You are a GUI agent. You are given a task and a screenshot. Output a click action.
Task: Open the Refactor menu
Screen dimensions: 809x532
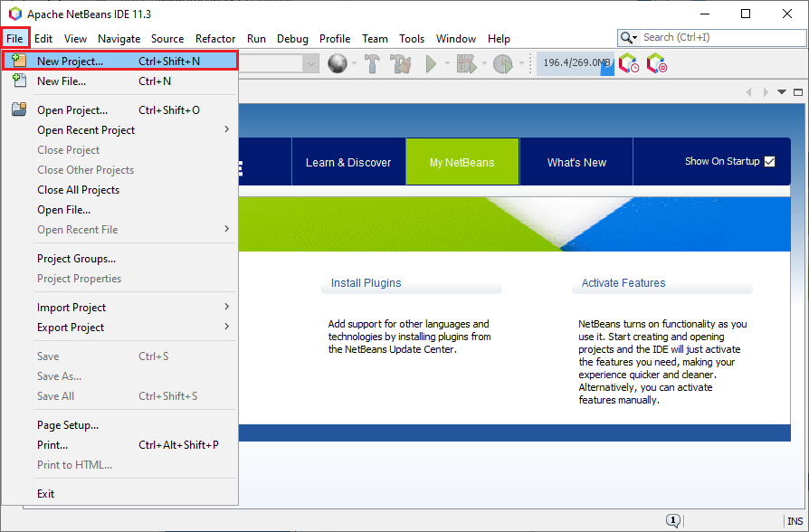click(x=215, y=39)
